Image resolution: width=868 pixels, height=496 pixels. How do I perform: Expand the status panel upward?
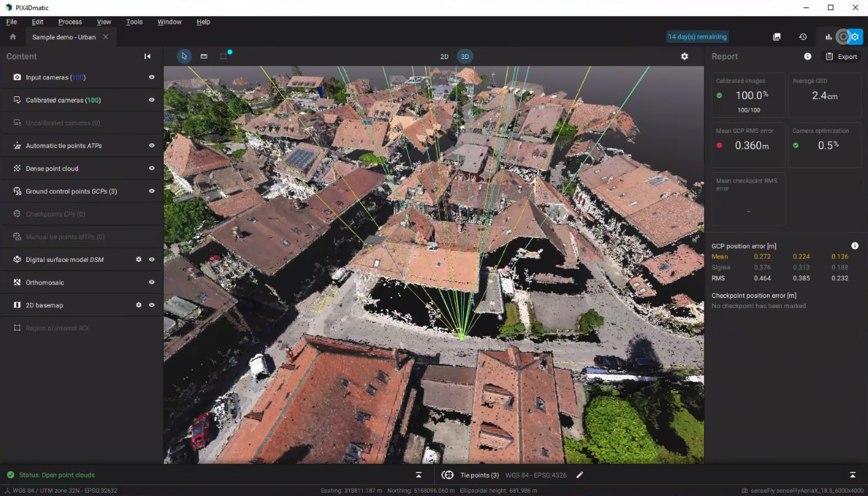(418, 475)
